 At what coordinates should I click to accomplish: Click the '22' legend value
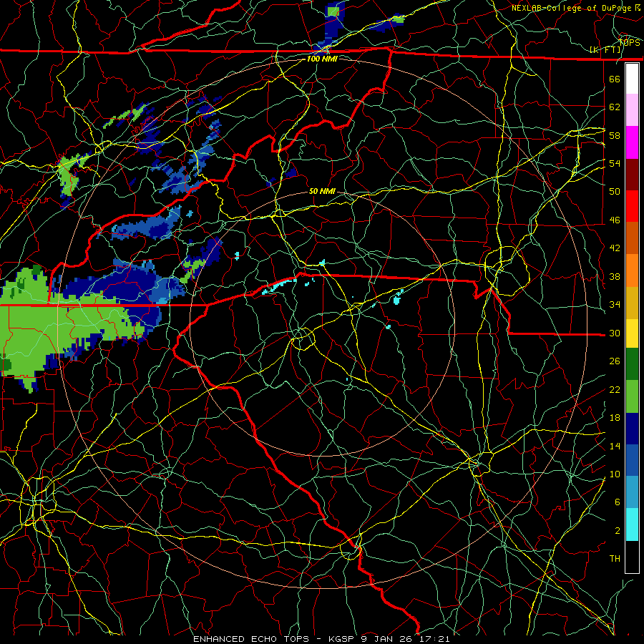[615, 390]
